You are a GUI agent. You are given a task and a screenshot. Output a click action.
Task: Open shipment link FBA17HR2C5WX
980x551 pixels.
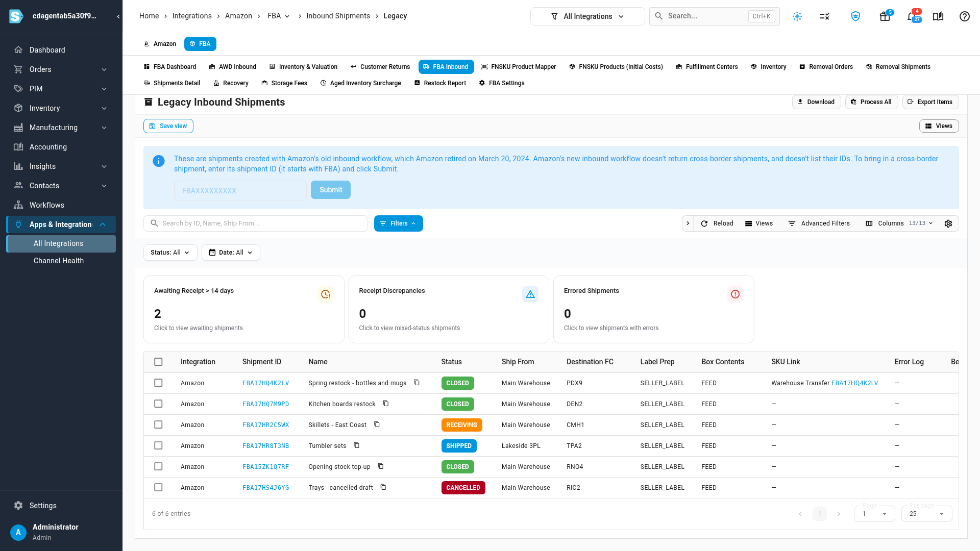(x=265, y=425)
